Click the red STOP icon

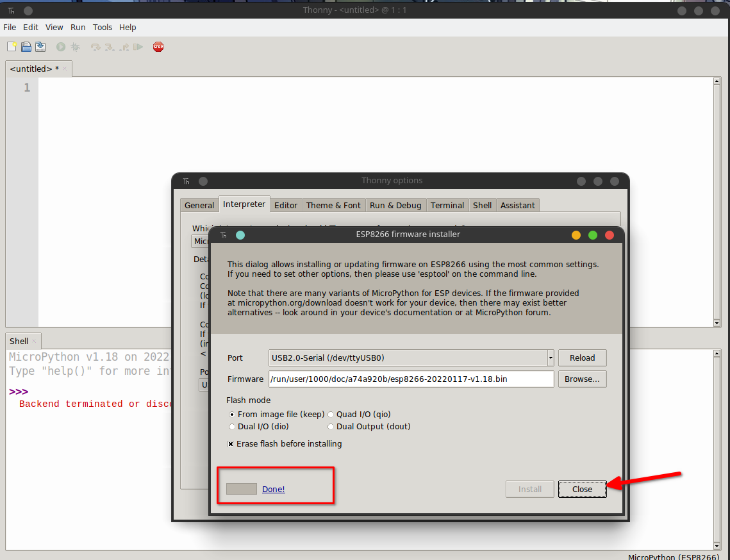pyautogui.click(x=158, y=47)
